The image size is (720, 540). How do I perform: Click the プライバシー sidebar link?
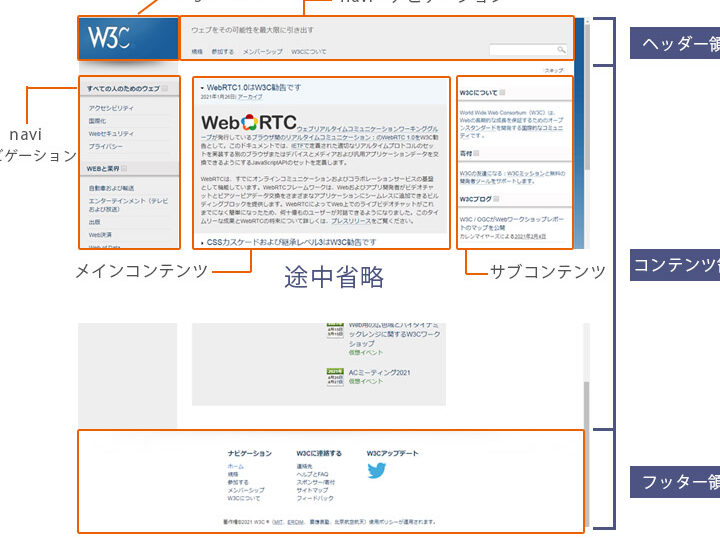click(x=105, y=146)
